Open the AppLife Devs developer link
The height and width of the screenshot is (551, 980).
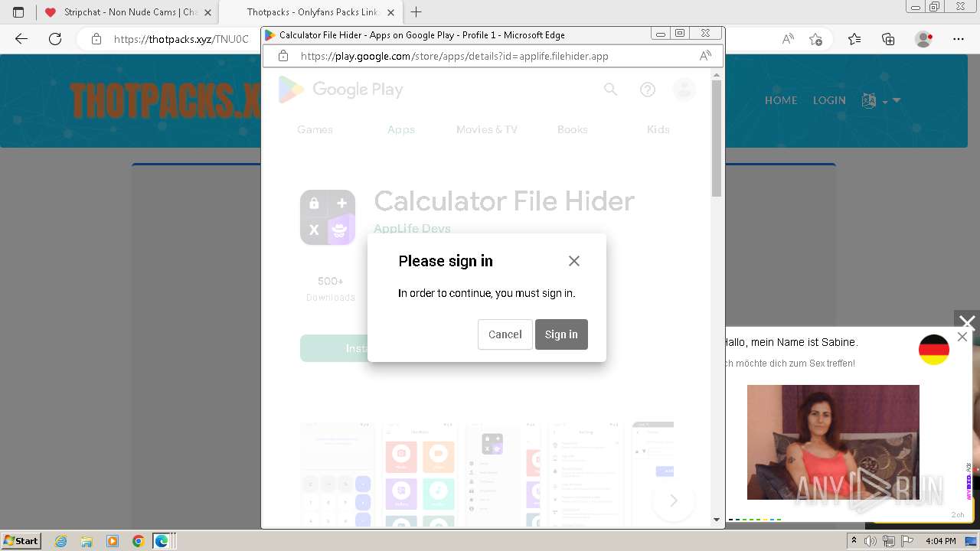point(412,228)
